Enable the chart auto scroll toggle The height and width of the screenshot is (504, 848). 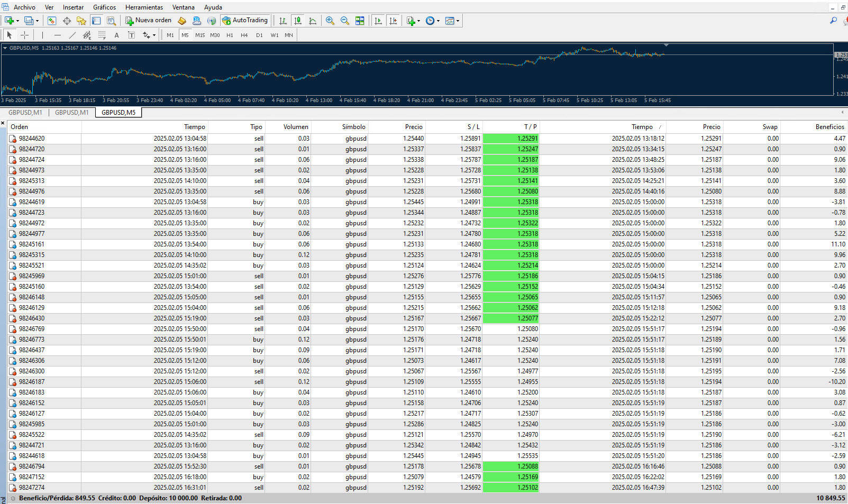coord(378,21)
